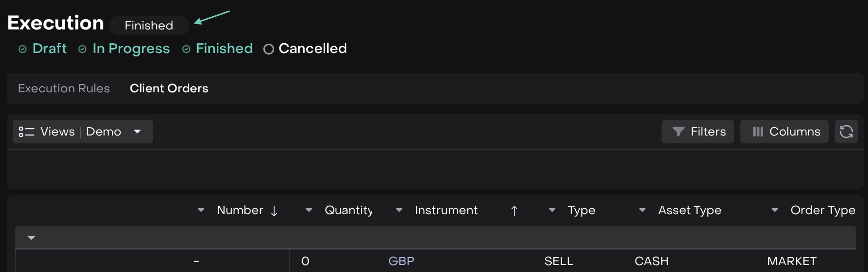Open the GBP instrument link
868x272 pixels.
[x=401, y=261]
